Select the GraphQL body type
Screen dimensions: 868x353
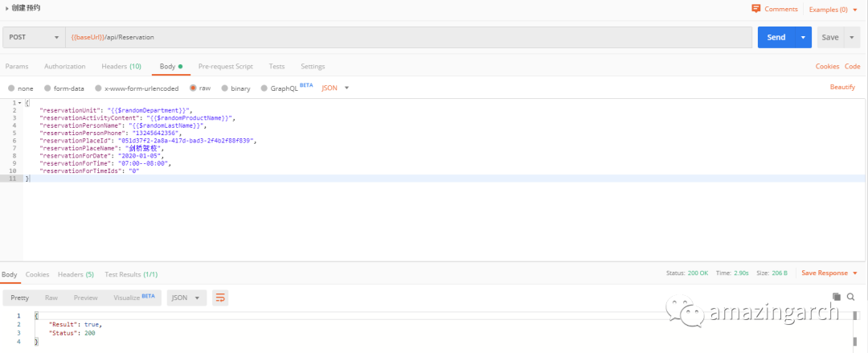point(264,88)
